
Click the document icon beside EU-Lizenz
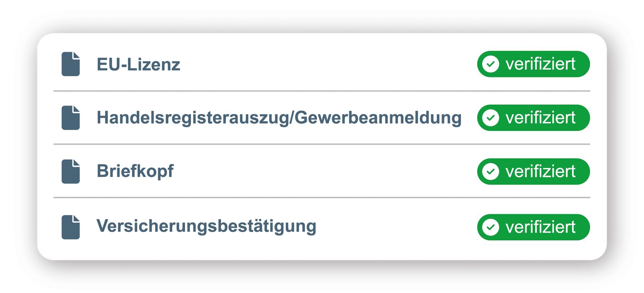pyautogui.click(x=70, y=64)
